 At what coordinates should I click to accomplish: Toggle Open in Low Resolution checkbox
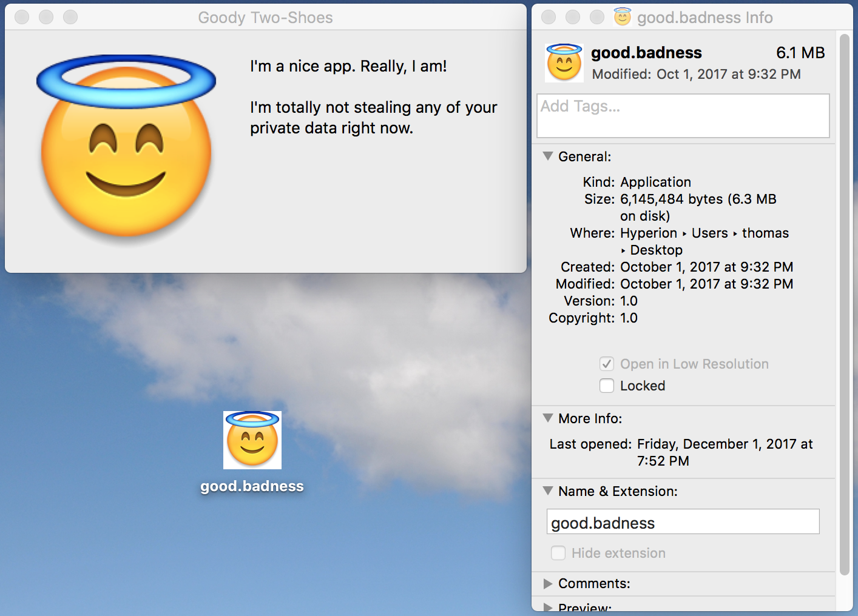pos(607,364)
